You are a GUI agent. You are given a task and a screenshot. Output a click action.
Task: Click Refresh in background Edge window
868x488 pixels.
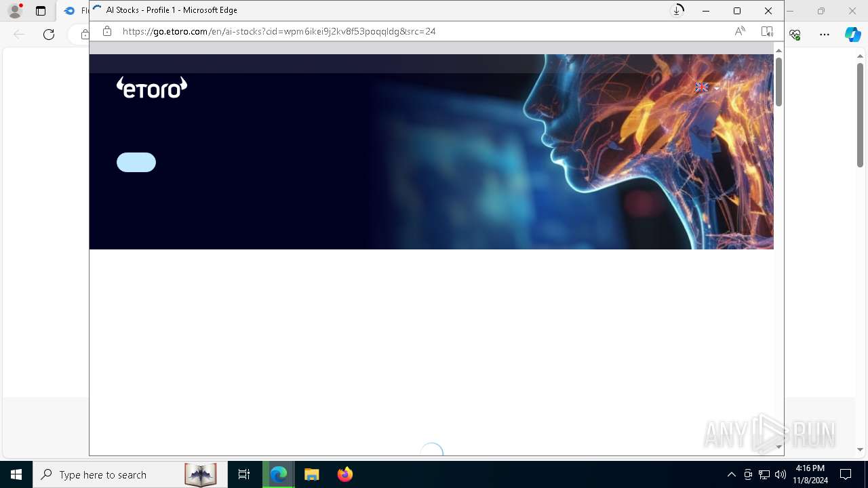(x=49, y=34)
